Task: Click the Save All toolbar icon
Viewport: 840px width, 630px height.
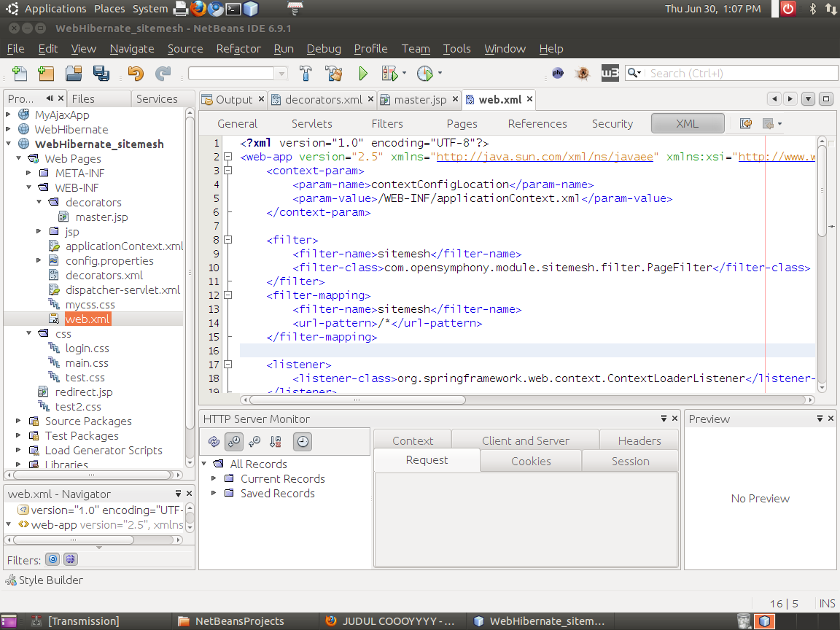Action: [x=101, y=74]
